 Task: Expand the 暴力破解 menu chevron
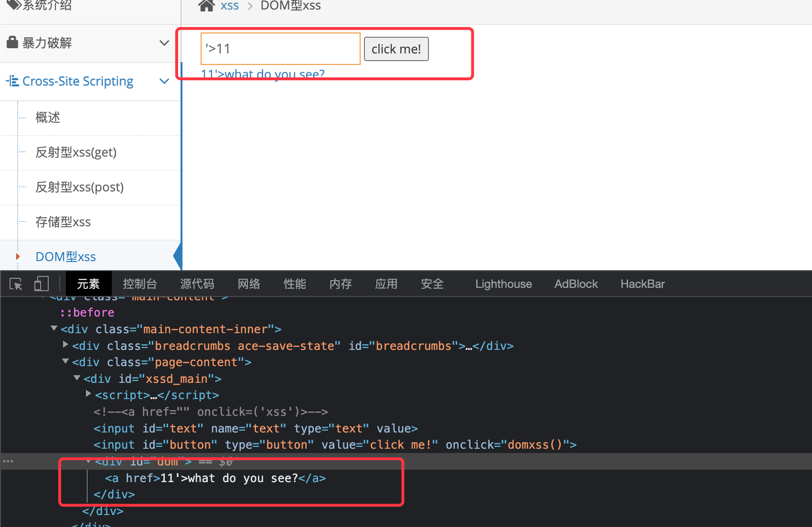tap(164, 43)
